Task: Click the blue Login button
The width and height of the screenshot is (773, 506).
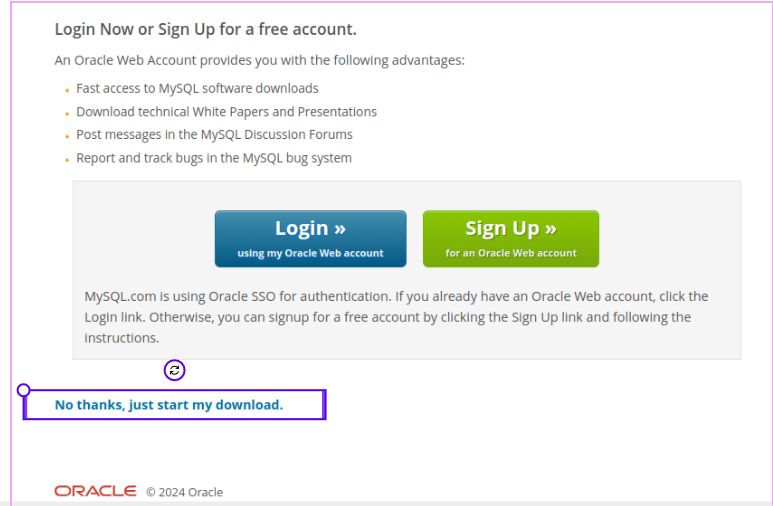Action: (310, 238)
